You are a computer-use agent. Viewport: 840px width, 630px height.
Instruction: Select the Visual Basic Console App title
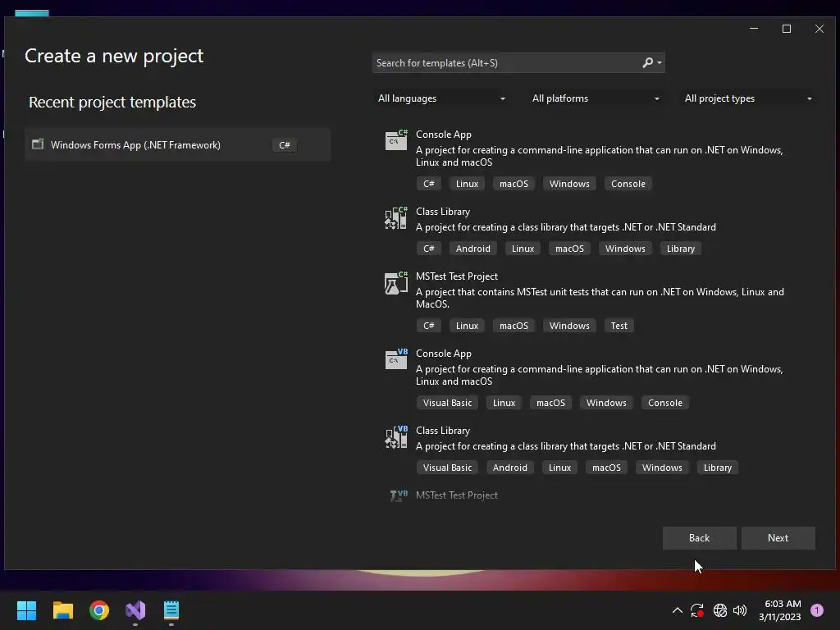444,354
